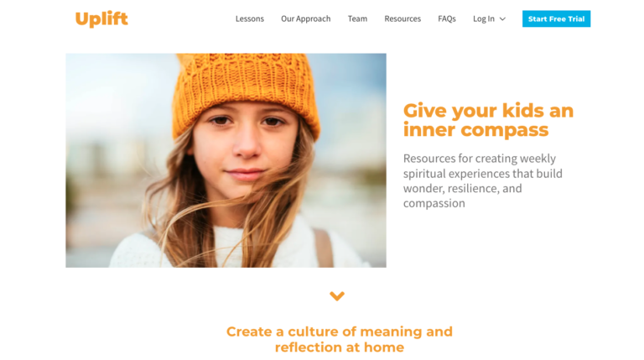644x360 pixels.
Task: Select the Team nav item
Action: pyautogui.click(x=357, y=19)
